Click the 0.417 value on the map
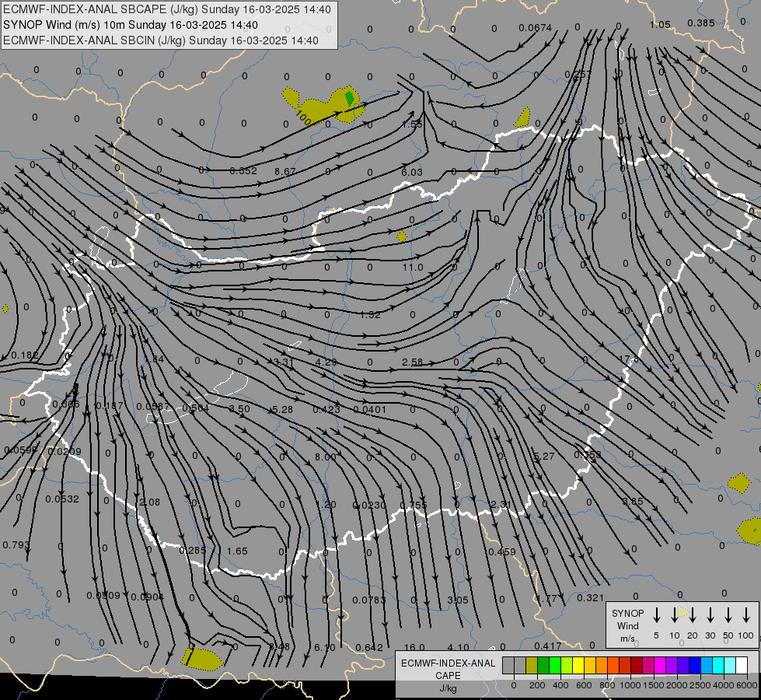 548,646
